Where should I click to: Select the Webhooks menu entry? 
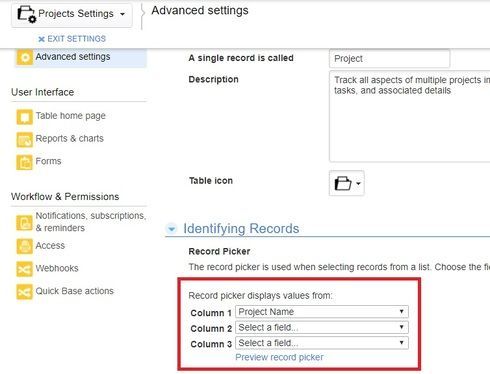click(x=57, y=268)
